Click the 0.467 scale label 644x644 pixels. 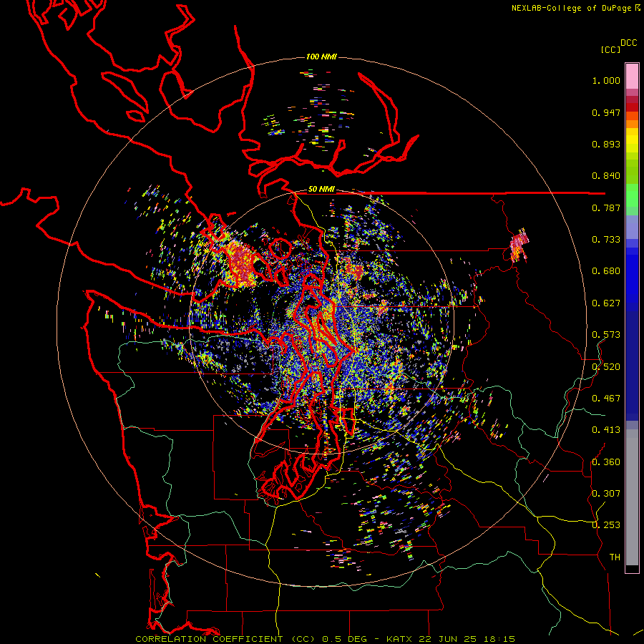[x=606, y=399]
